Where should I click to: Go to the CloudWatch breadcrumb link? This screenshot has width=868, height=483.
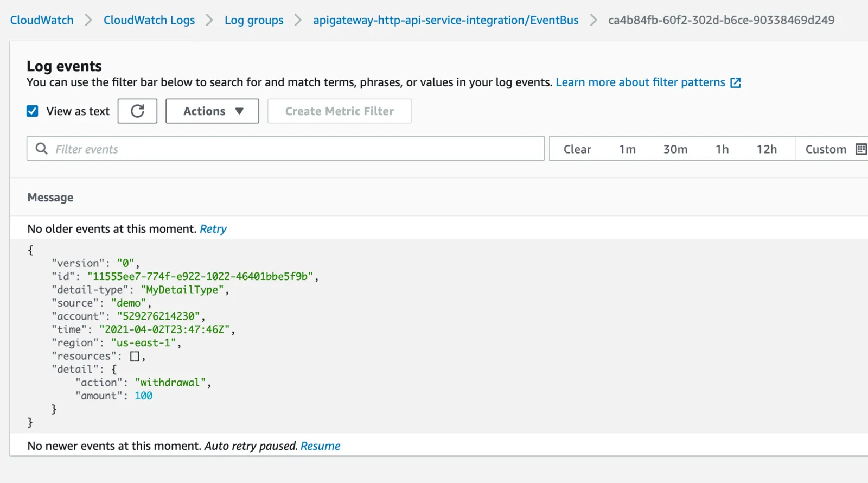click(x=42, y=20)
